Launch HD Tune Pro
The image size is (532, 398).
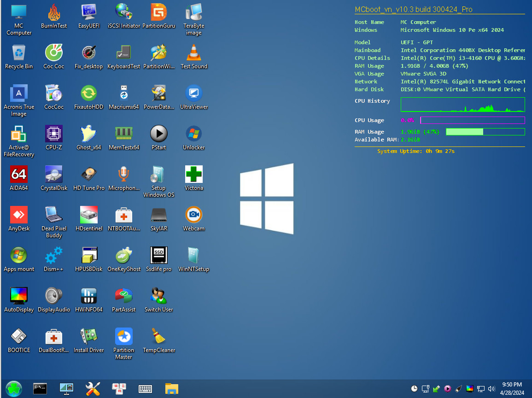tap(89, 178)
